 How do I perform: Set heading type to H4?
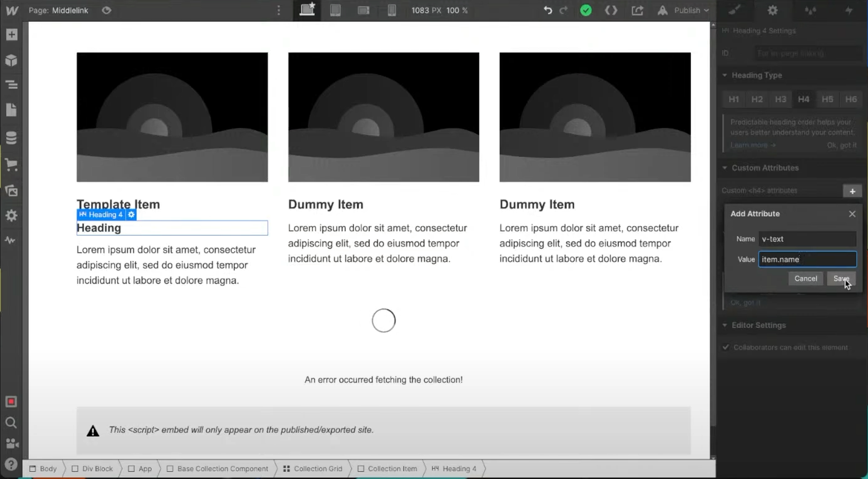point(804,99)
